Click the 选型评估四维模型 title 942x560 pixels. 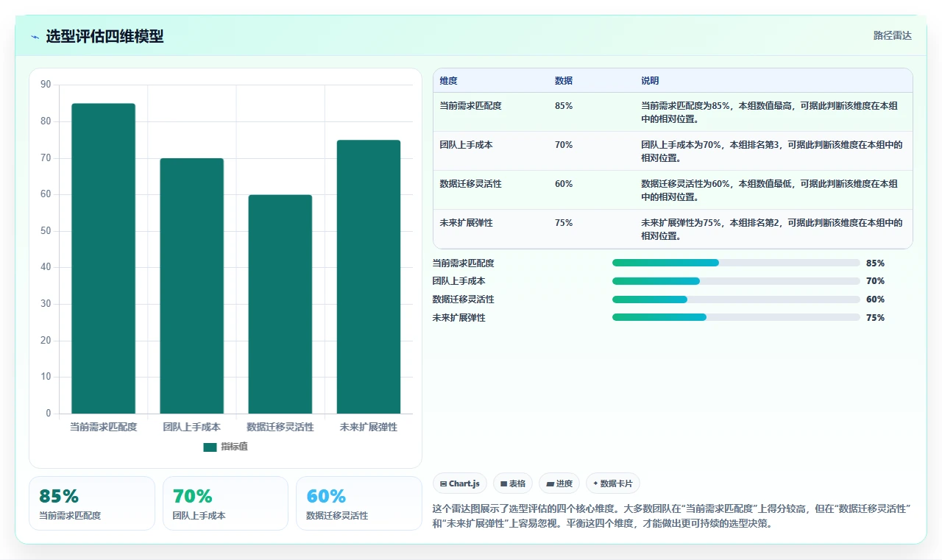coord(105,37)
